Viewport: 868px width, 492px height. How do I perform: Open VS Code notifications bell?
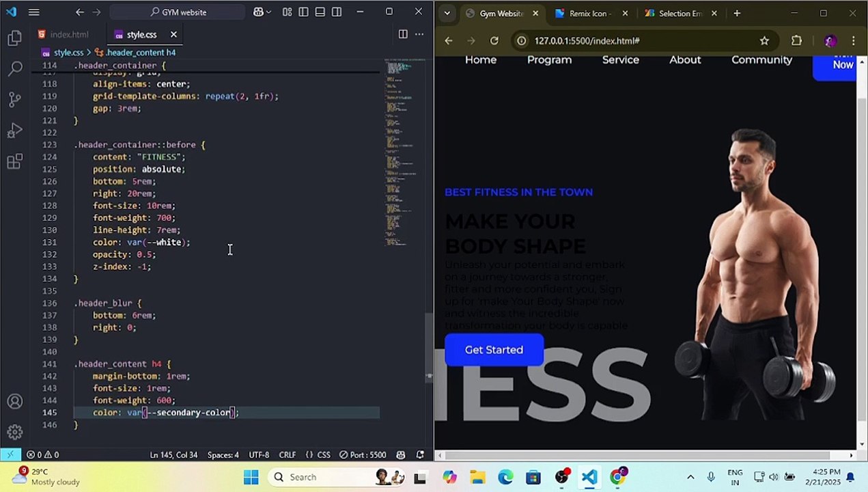(x=420, y=454)
